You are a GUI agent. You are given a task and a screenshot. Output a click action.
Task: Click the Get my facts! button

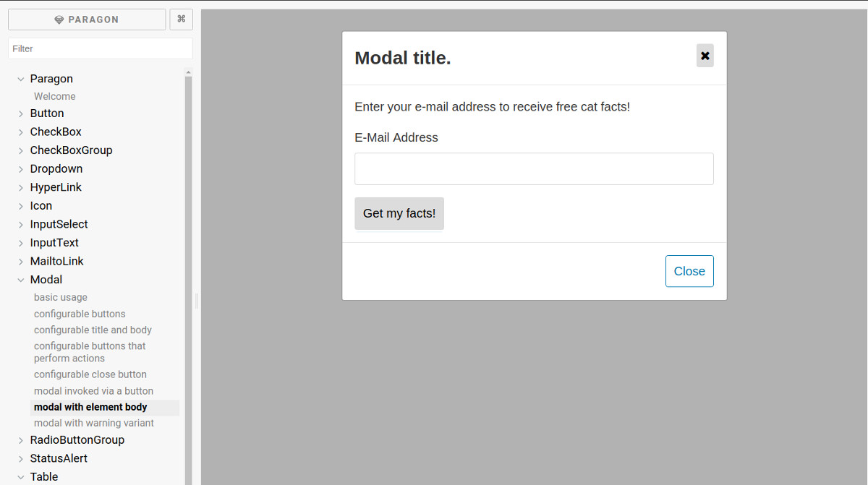click(399, 213)
